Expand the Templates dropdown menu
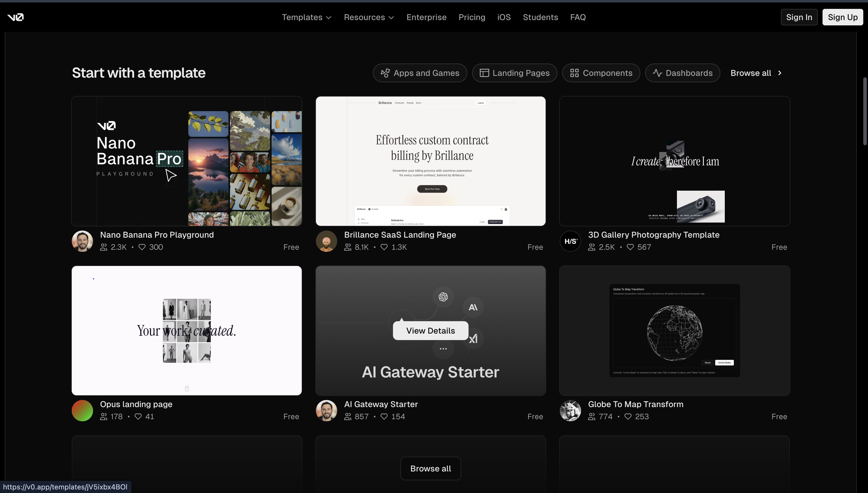 point(306,17)
